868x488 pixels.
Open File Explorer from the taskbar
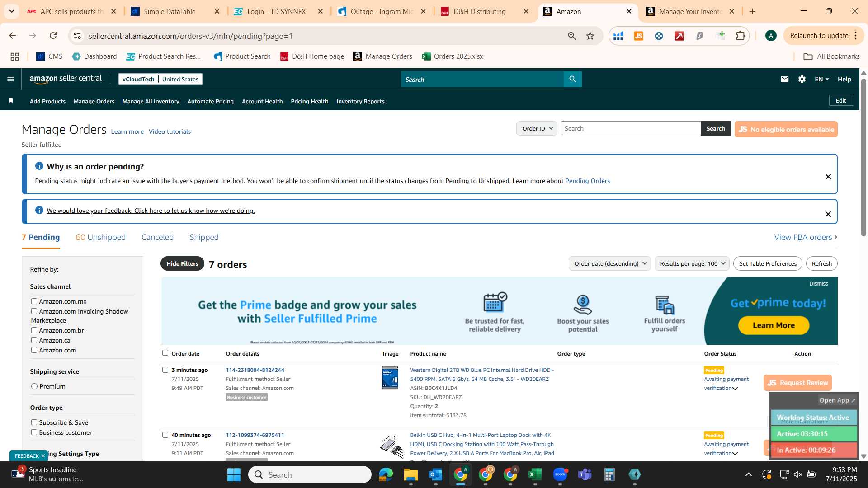click(x=411, y=474)
